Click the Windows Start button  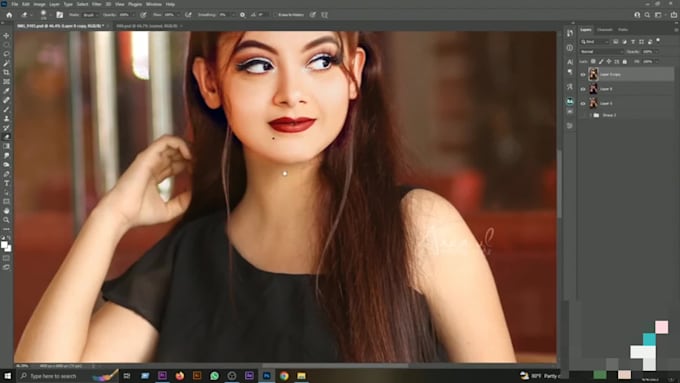7,376
